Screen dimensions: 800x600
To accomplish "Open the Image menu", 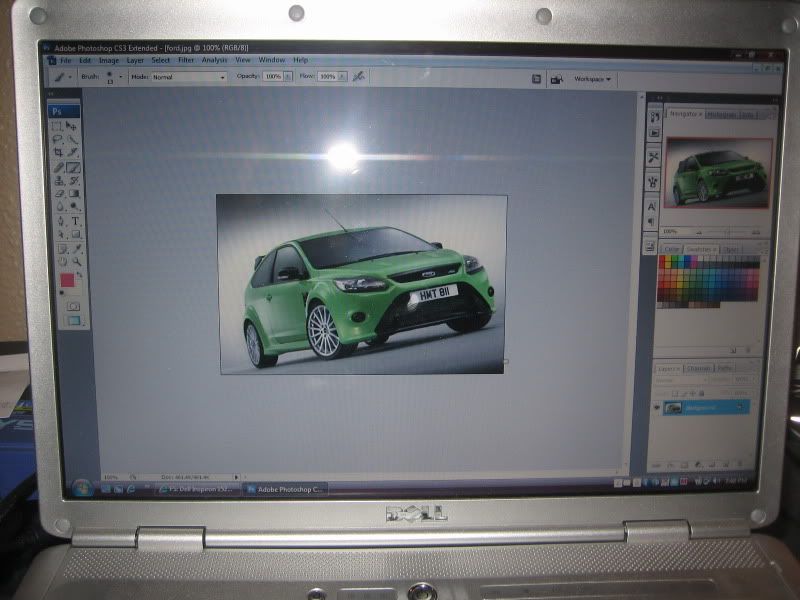I will [109, 60].
